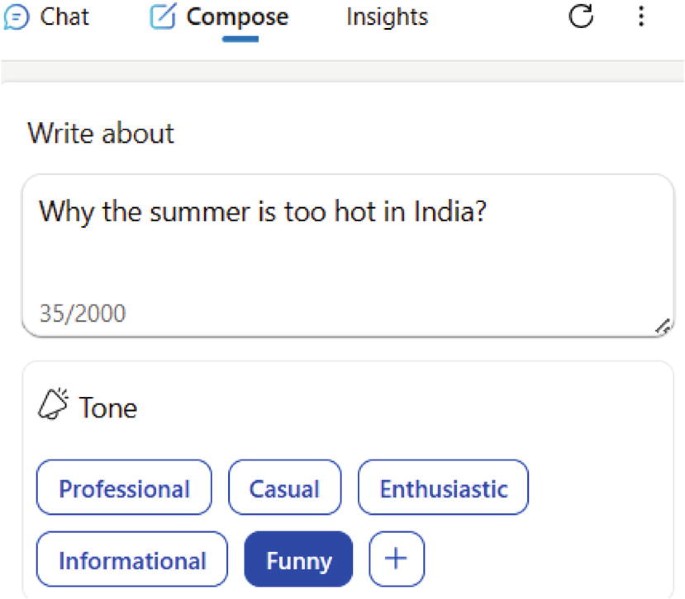Open the three-dot more options menu
The image size is (685, 599).
[x=641, y=16]
